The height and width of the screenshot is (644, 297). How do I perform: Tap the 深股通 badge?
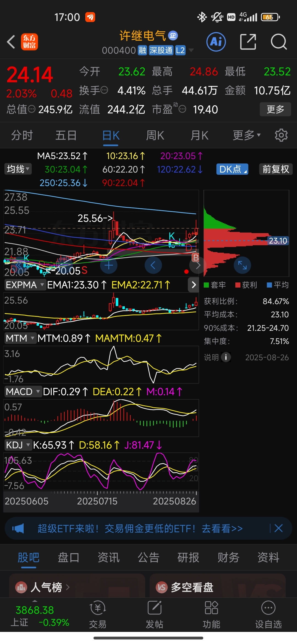tap(161, 50)
